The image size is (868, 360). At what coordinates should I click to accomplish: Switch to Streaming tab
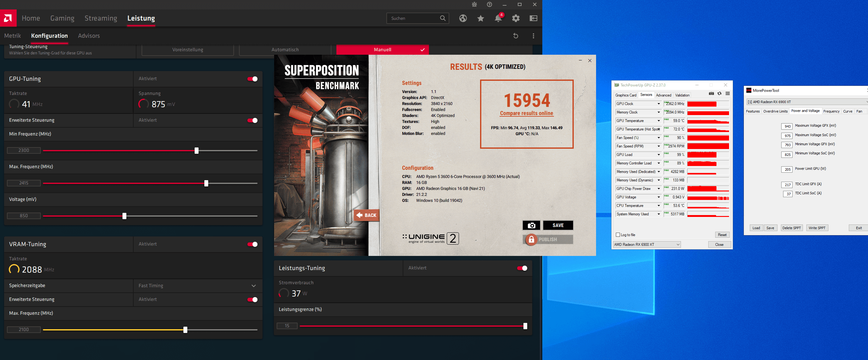click(101, 18)
